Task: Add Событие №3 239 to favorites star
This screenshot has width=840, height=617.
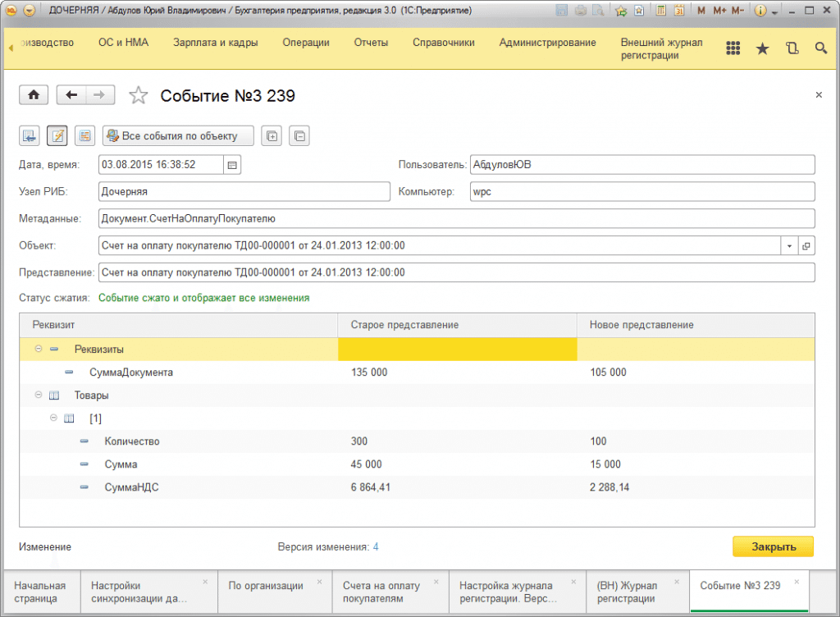Action: click(x=138, y=95)
